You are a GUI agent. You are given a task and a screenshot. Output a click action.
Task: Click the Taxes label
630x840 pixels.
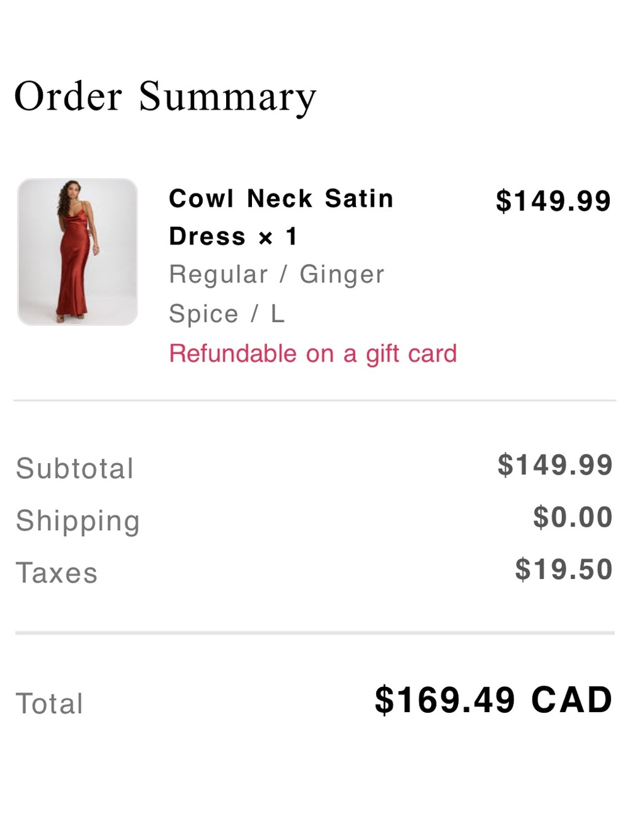click(x=57, y=573)
